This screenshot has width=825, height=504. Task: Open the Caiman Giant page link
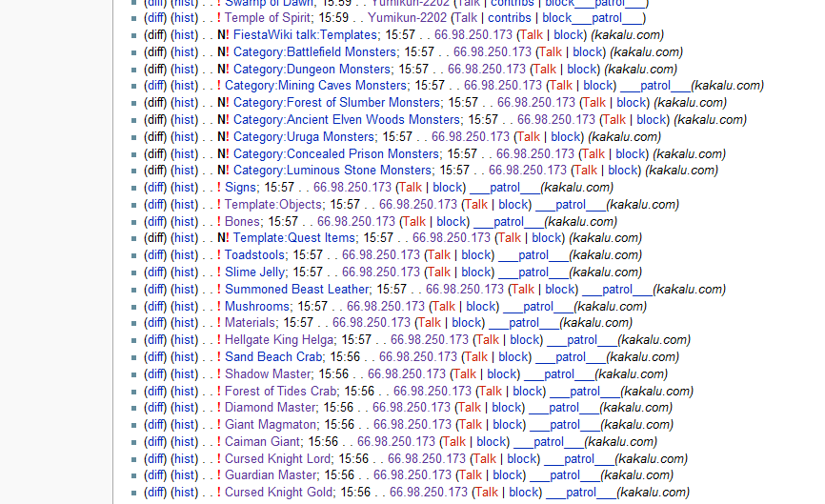[x=263, y=442]
